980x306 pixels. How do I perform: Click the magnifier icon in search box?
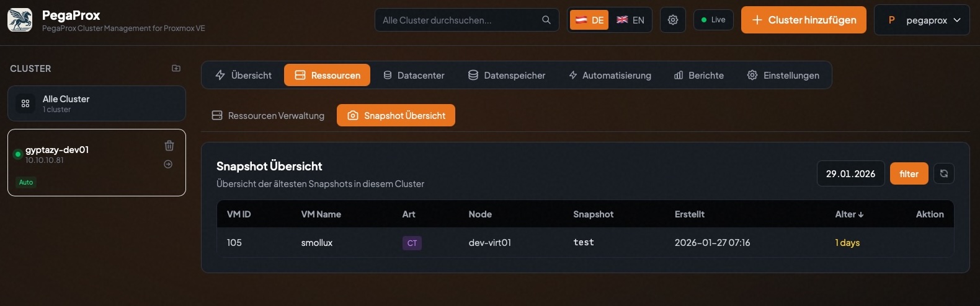[546, 20]
